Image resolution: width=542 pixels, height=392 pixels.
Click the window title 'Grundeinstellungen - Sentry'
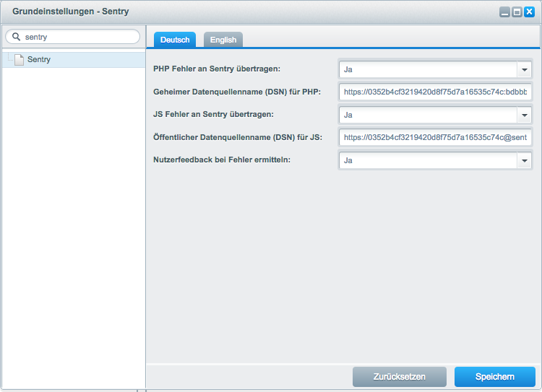(x=71, y=12)
